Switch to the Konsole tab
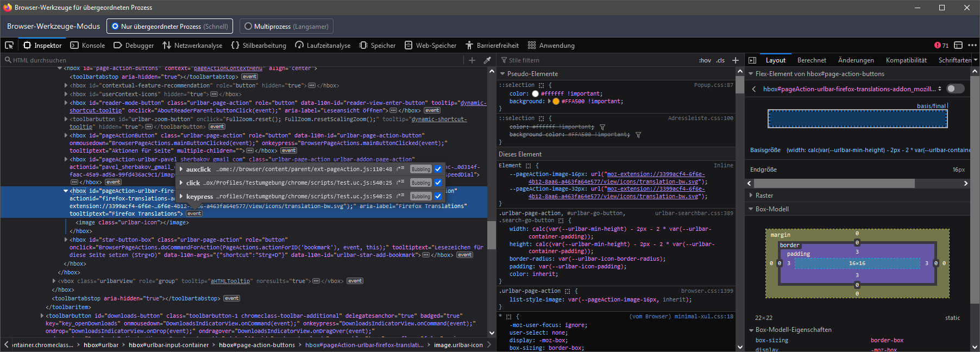This screenshot has height=352, width=980. tap(87, 45)
